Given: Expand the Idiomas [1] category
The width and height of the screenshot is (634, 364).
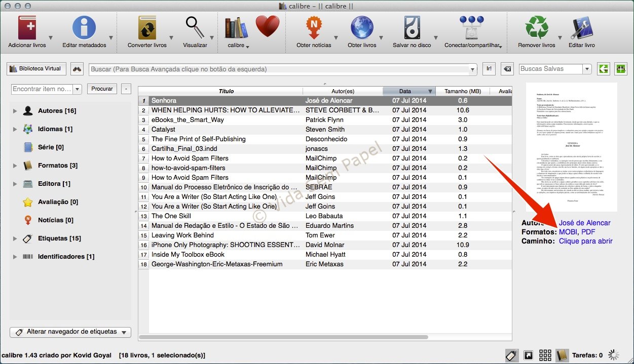Looking at the screenshot, I should (15, 129).
